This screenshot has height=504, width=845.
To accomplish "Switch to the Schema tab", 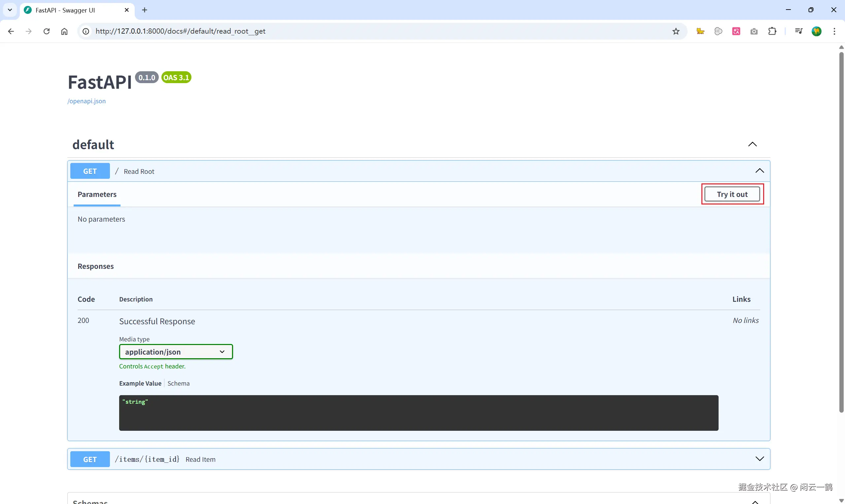I will click(178, 383).
